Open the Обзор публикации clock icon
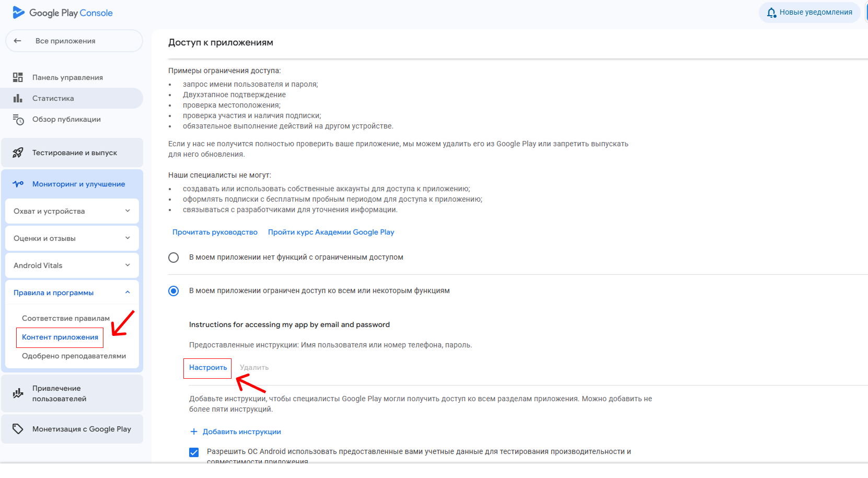 click(x=18, y=120)
